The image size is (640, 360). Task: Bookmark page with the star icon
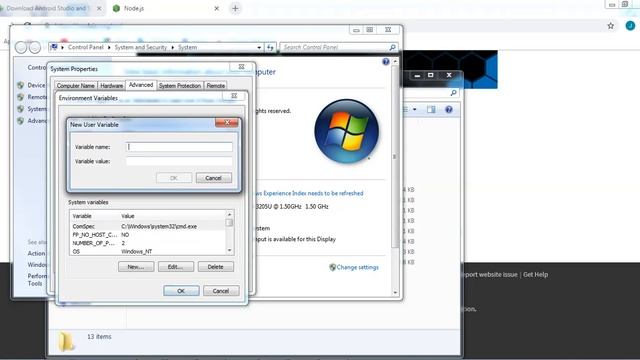pos(611,26)
